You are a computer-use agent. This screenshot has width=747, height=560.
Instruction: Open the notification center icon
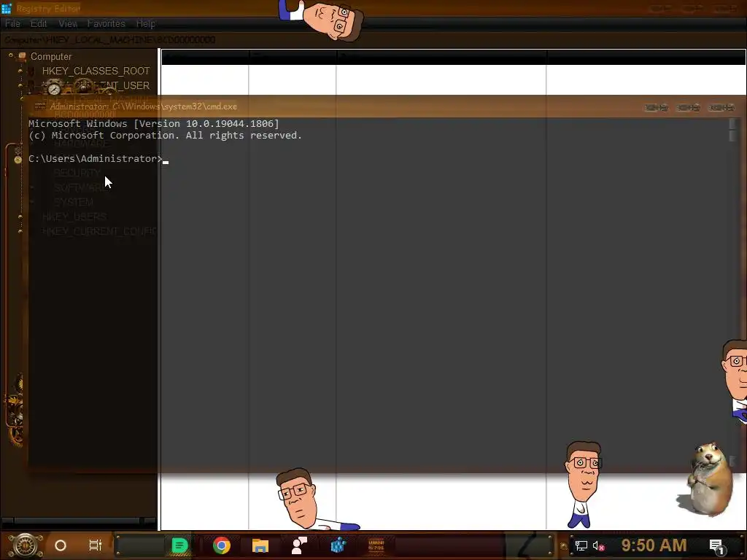(716, 546)
